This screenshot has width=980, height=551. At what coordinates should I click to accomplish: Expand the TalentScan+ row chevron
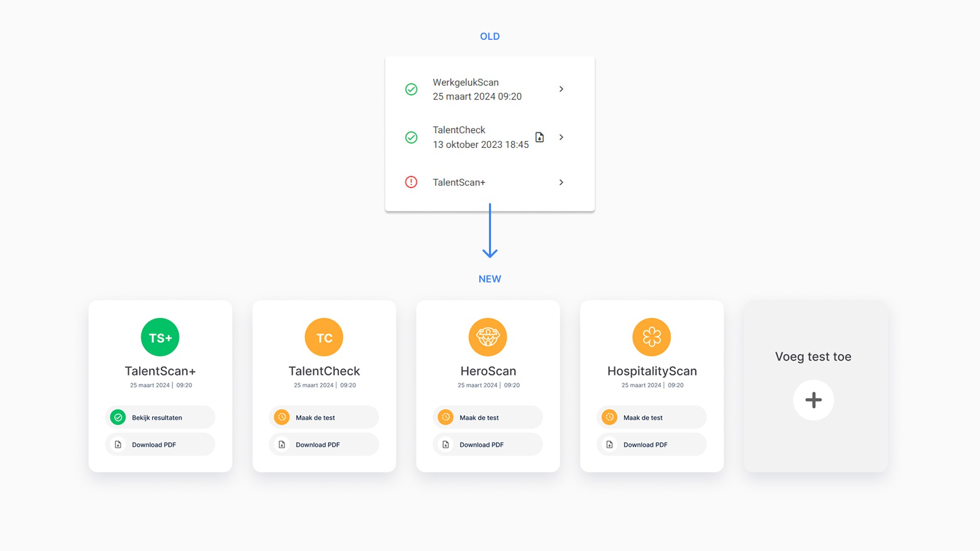tap(561, 182)
